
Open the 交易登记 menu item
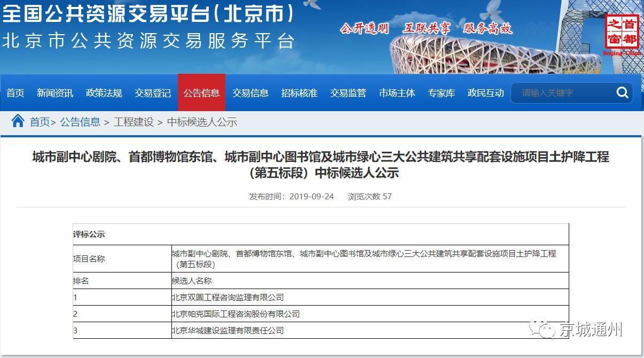point(153,93)
